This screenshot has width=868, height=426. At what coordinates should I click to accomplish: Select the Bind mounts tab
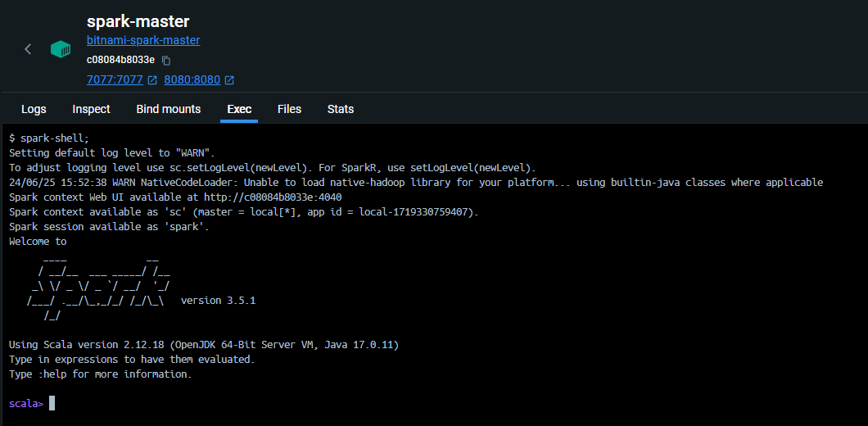click(168, 109)
